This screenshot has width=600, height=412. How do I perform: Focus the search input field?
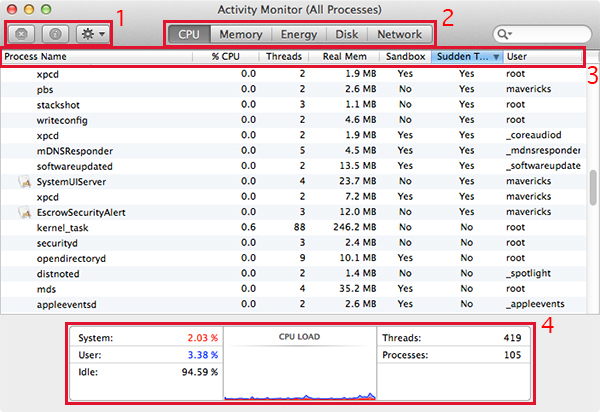click(542, 34)
